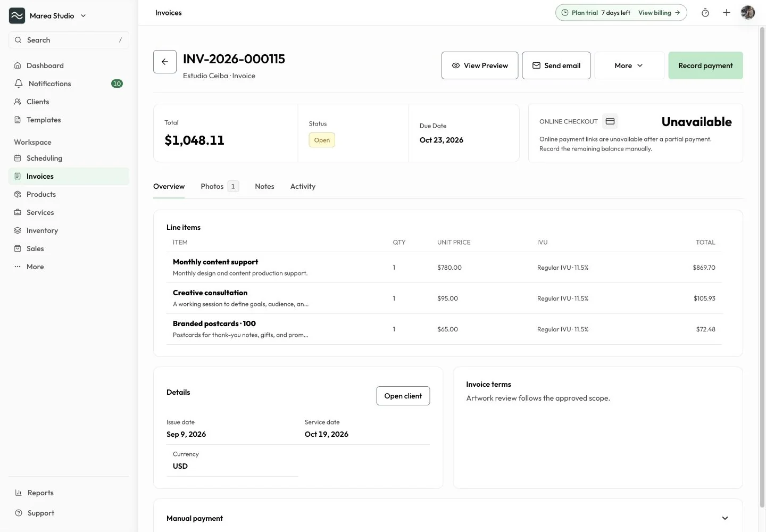
Task: Click the Dashboard home icon
Action: click(18, 65)
